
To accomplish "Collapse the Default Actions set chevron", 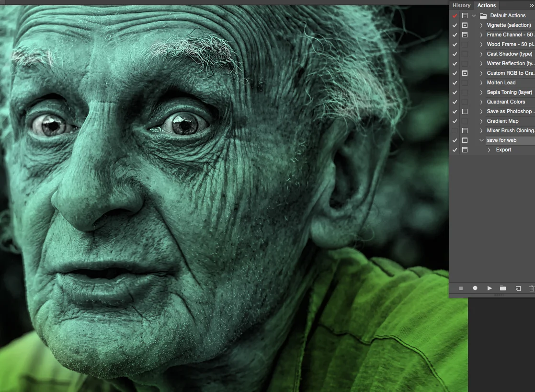I will click(474, 16).
